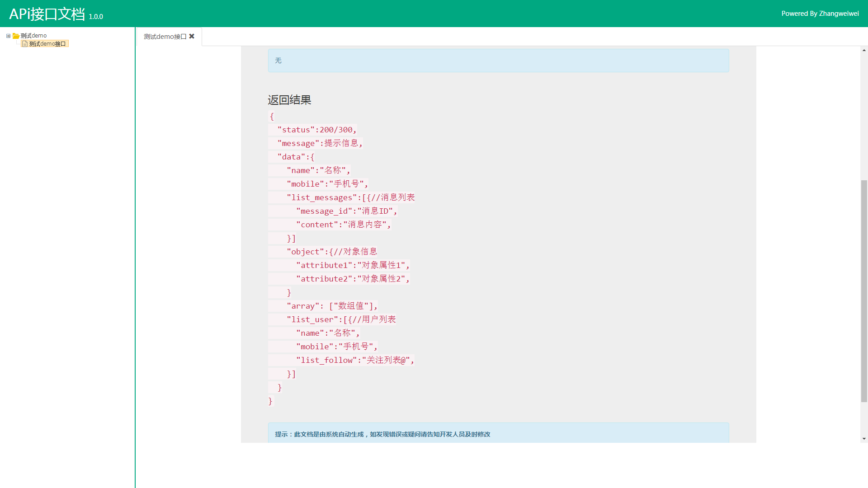Click the document icon beside 测试demo接口
This screenshot has width=868, height=488.
click(x=25, y=44)
